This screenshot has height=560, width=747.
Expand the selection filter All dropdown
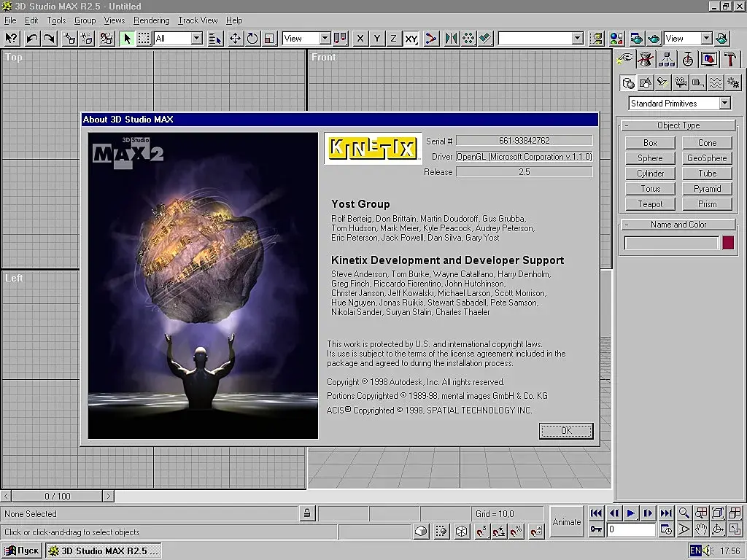(x=196, y=39)
